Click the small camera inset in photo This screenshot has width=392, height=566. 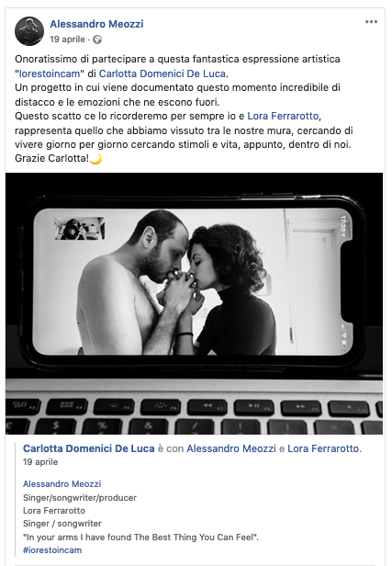pyautogui.click(x=79, y=228)
